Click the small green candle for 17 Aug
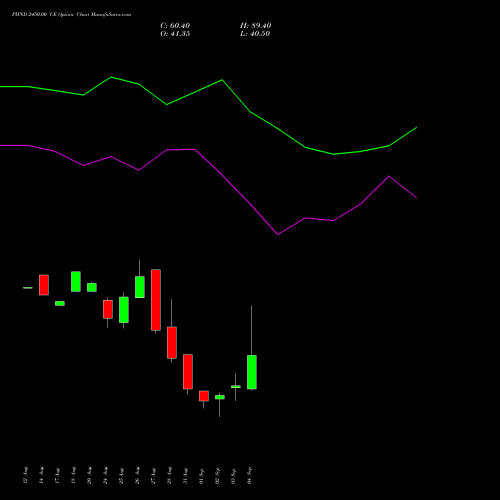The image size is (500, 500). pyautogui.click(x=60, y=303)
